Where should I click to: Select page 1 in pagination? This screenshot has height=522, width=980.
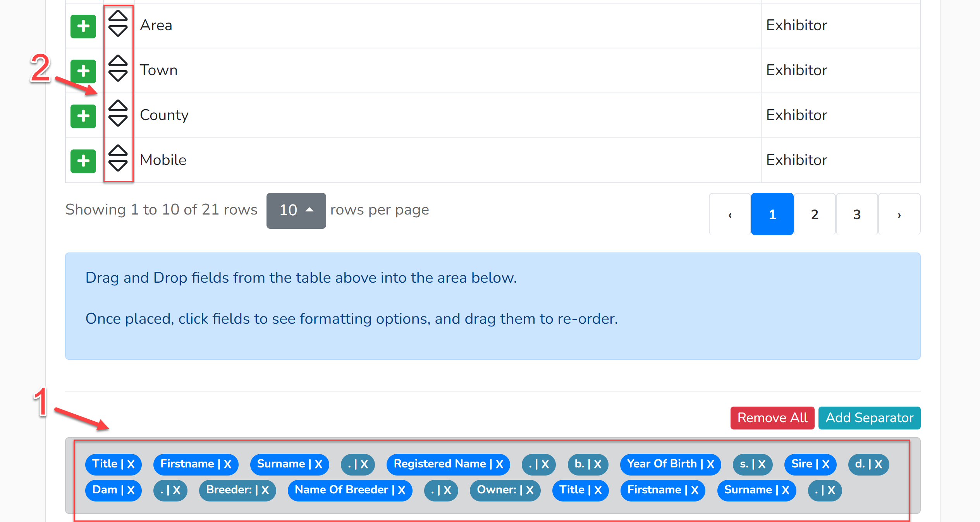[x=772, y=214]
